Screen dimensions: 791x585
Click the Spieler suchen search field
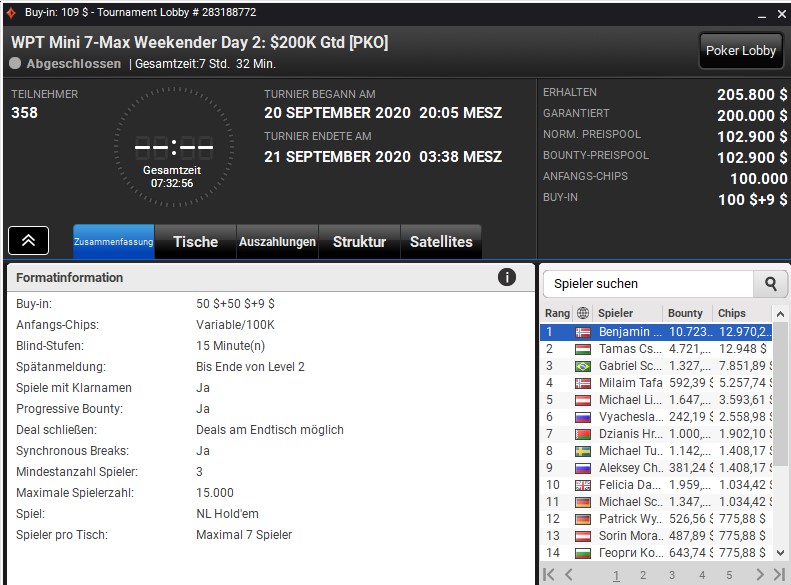[x=648, y=284]
